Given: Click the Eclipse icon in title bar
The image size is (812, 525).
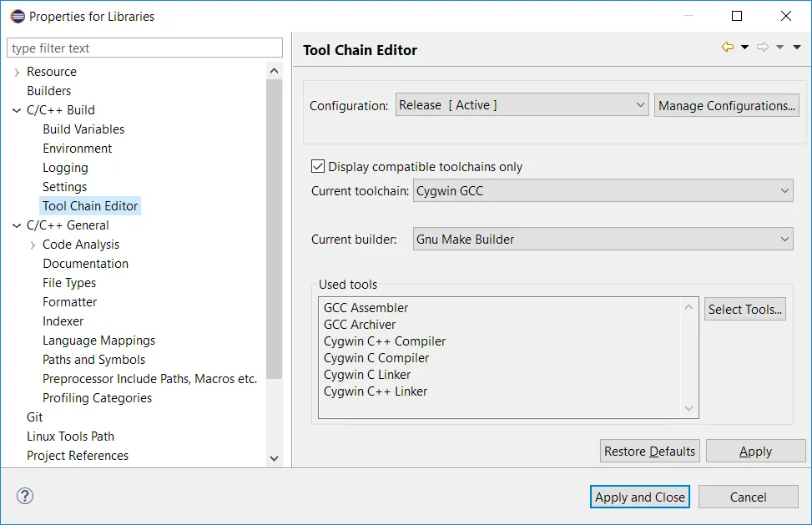Looking at the screenshot, I should click(x=17, y=16).
